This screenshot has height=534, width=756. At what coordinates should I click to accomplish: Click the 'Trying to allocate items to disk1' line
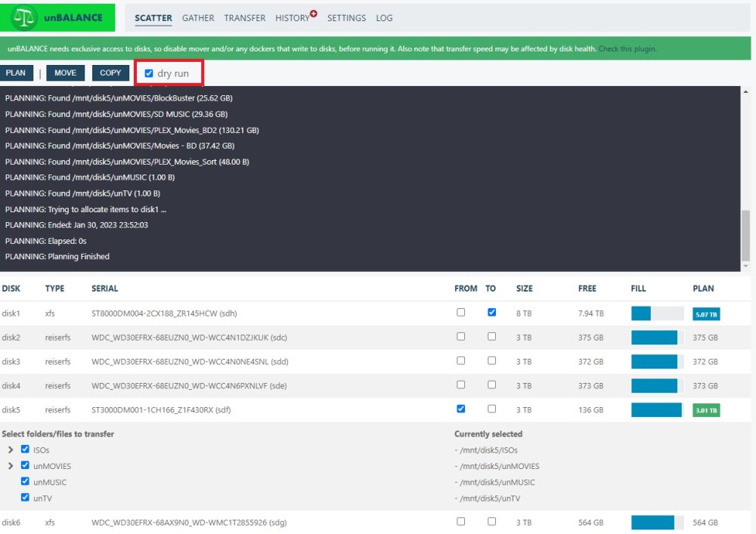[86, 209]
